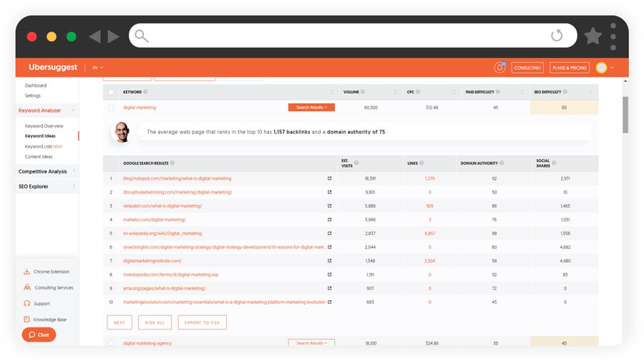Go to Keyword Overview

(x=44, y=126)
